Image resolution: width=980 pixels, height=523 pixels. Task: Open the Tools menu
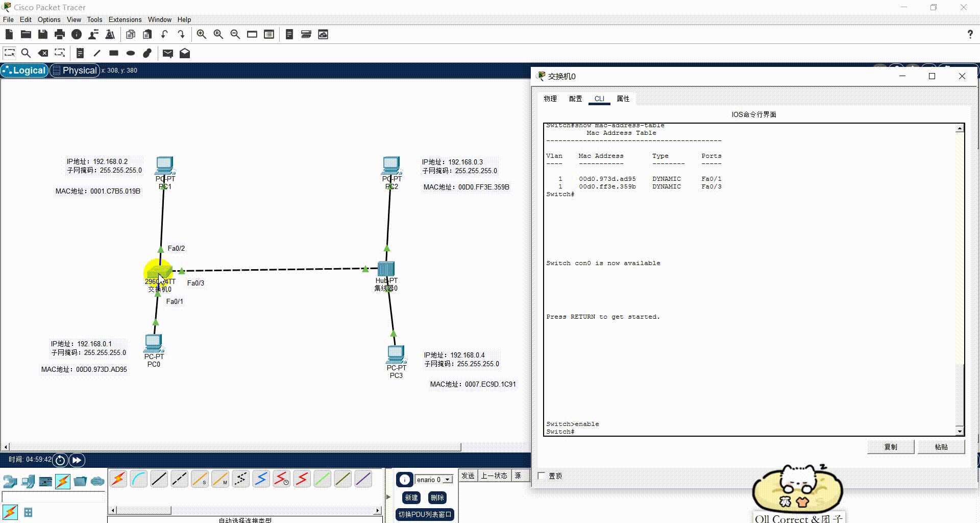(94, 19)
